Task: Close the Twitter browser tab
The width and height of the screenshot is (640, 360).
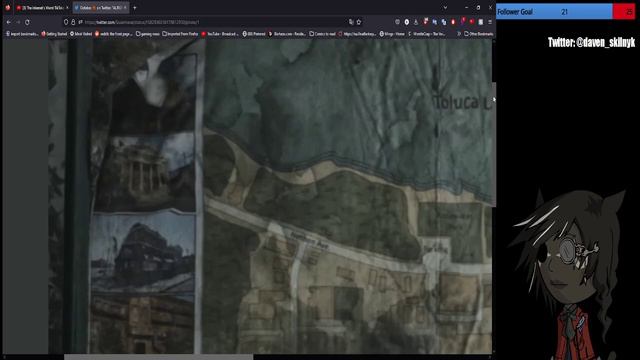Action: [125, 8]
